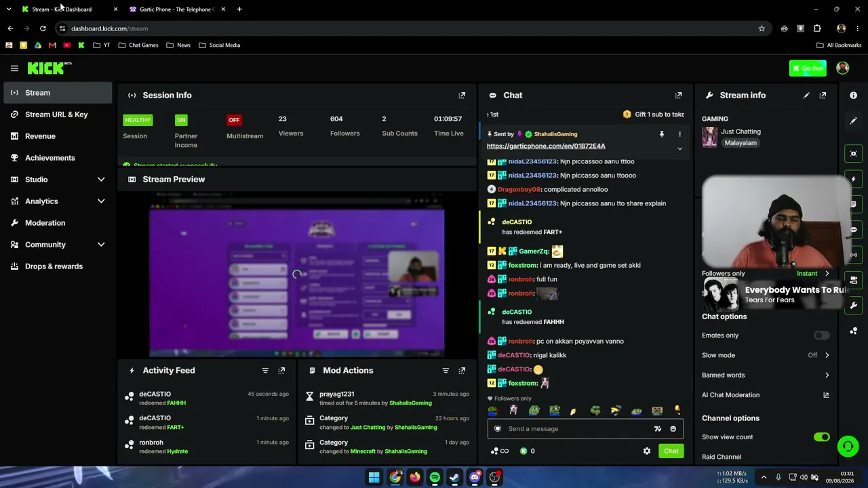Open pinned message options menu
The height and width of the screenshot is (488, 868).
click(x=679, y=134)
